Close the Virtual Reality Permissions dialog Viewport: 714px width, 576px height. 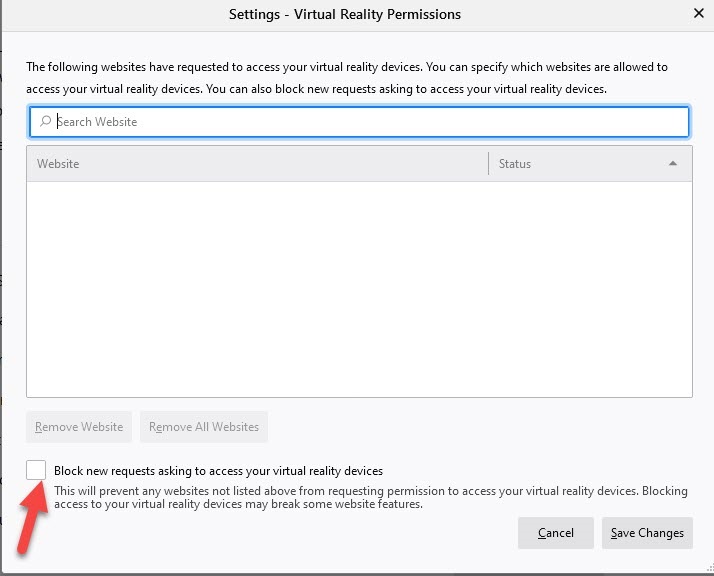(x=698, y=14)
